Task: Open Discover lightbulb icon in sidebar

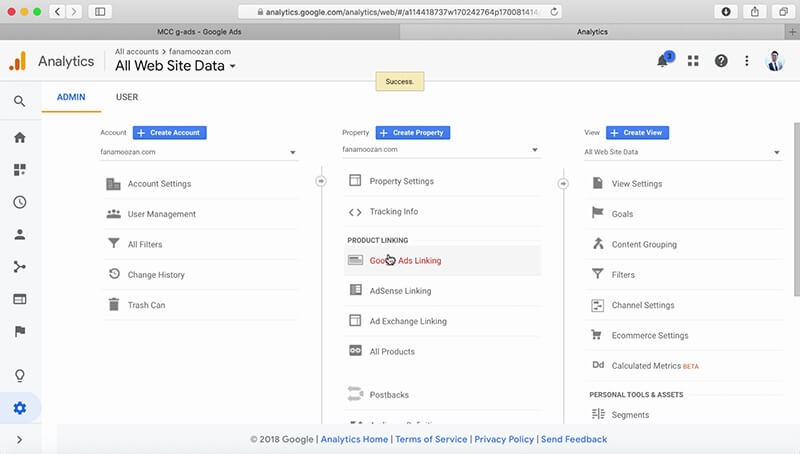Action: 19,375
